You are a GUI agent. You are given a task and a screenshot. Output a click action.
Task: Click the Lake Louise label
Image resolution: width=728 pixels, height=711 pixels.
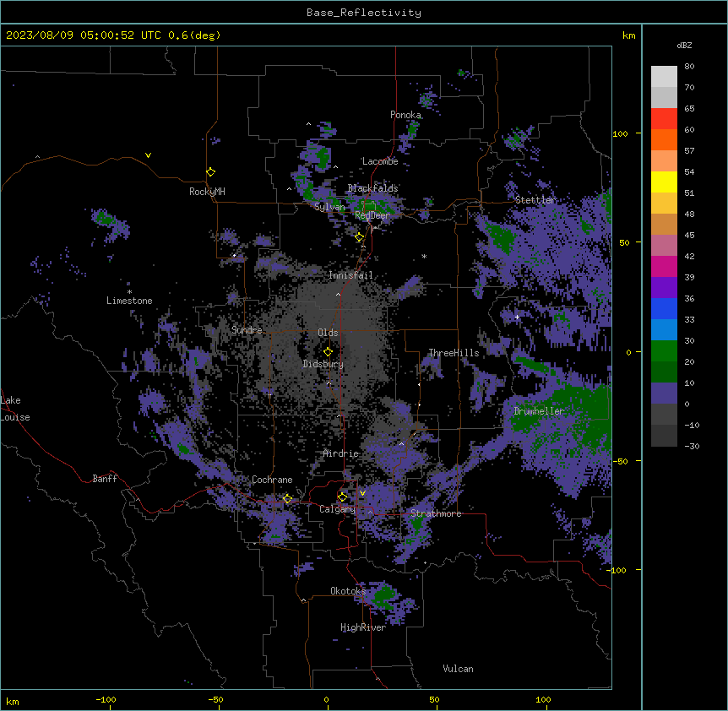(15, 409)
